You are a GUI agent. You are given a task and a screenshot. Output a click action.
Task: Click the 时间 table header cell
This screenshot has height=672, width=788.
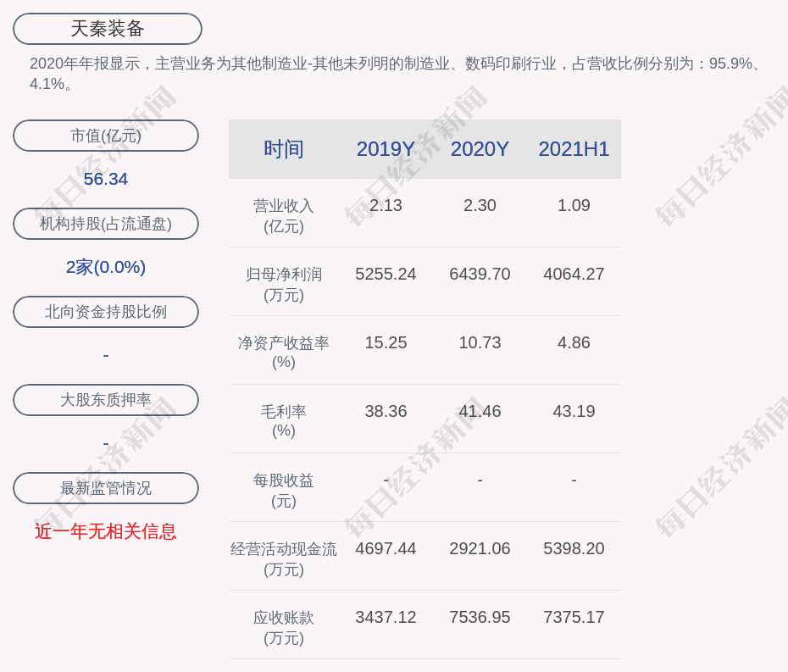(x=283, y=149)
